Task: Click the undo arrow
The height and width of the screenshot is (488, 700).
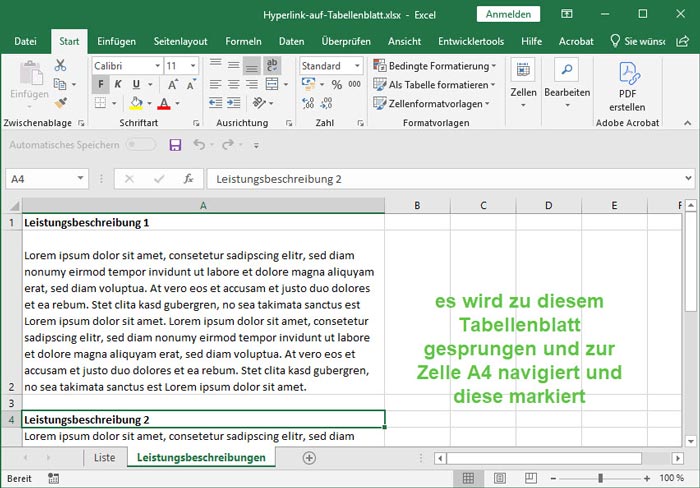Action: tap(199, 145)
